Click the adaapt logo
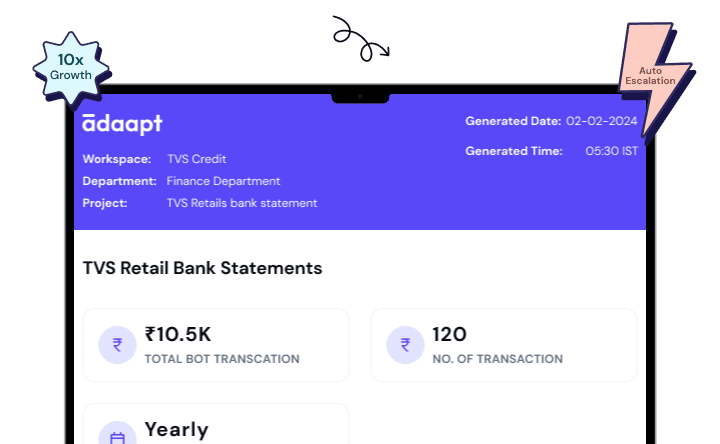Viewport: 720px width, 444px height. pos(122,124)
